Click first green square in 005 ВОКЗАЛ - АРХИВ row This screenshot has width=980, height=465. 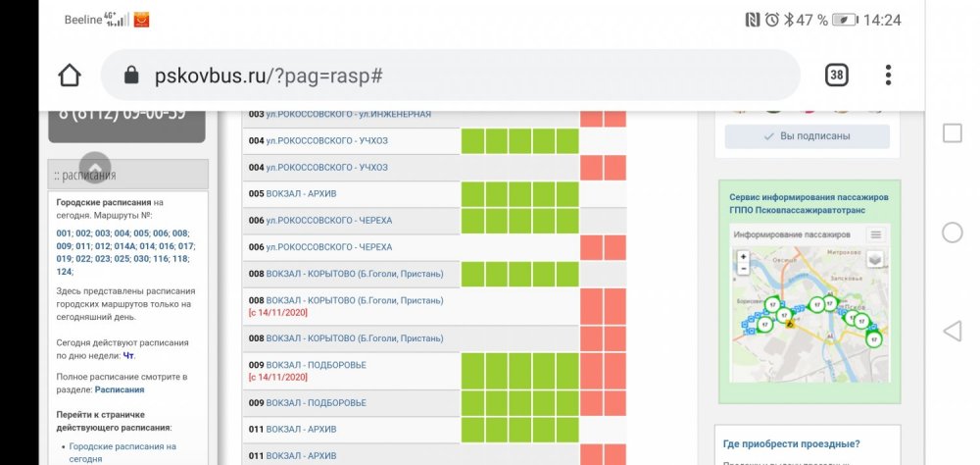point(472,194)
